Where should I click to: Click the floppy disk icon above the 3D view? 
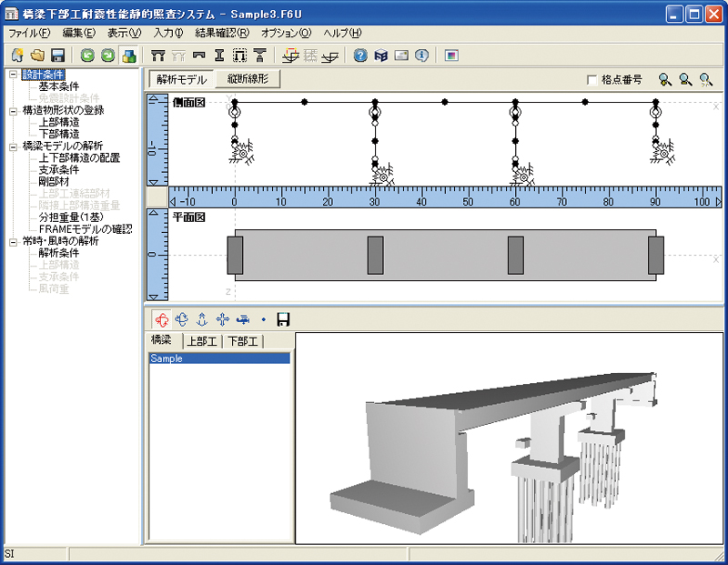[283, 319]
